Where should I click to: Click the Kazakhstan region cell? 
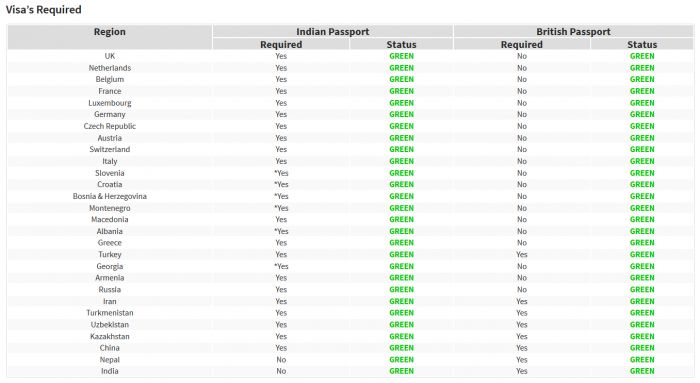point(109,336)
